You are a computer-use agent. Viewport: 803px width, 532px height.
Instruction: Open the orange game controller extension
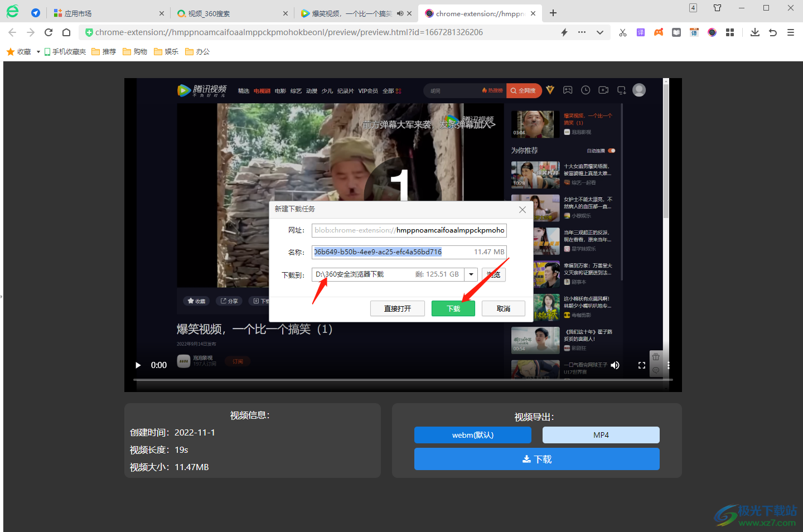[x=659, y=32]
